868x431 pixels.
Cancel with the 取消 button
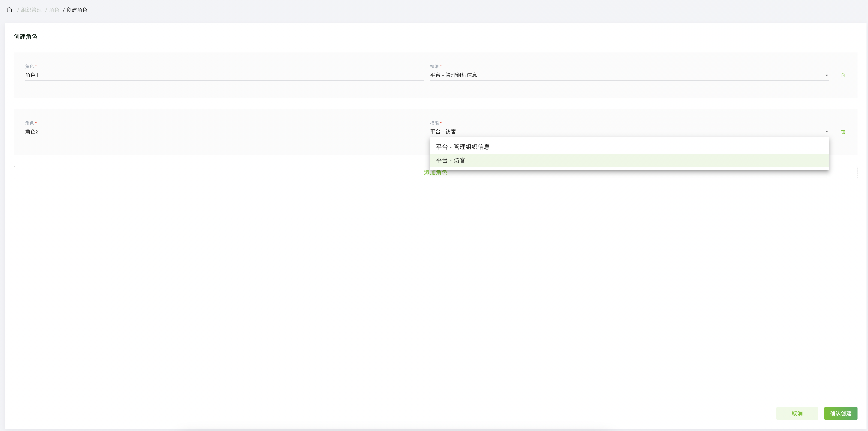[x=797, y=413]
